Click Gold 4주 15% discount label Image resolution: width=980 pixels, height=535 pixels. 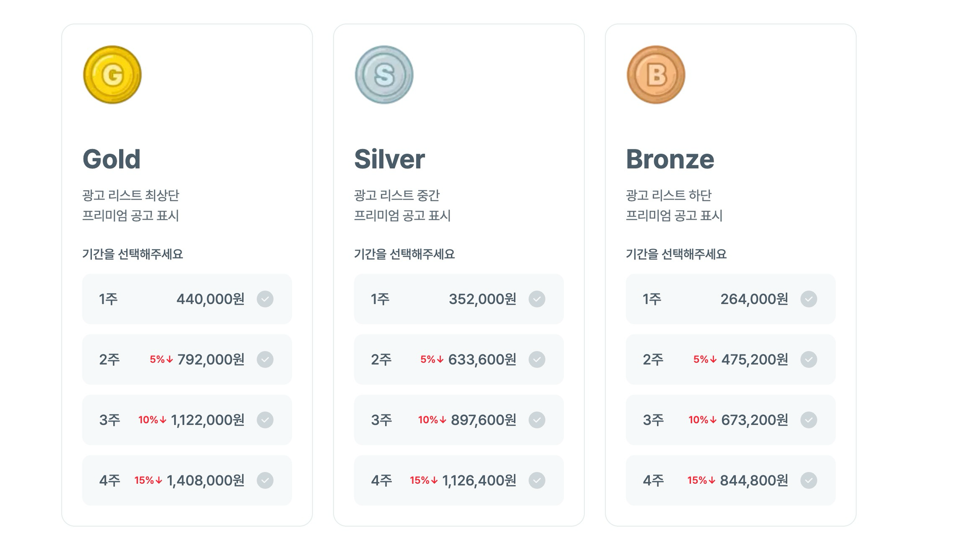tap(148, 480)
